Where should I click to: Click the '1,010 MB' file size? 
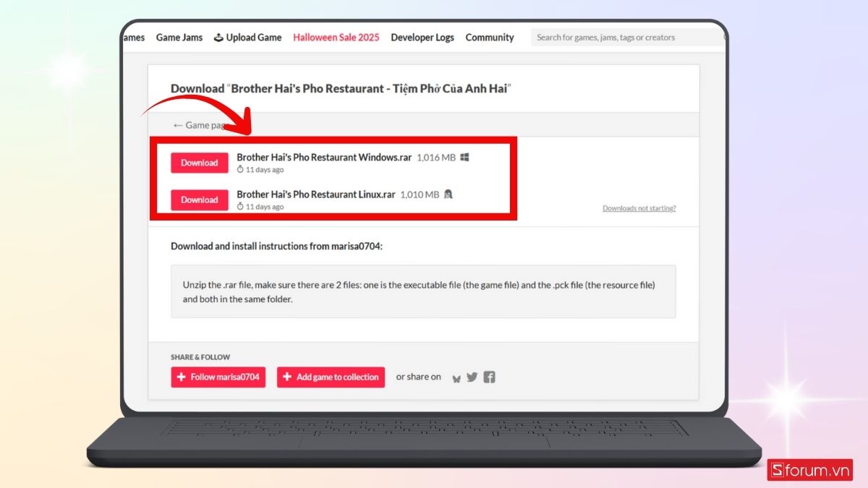coord(420,194)
